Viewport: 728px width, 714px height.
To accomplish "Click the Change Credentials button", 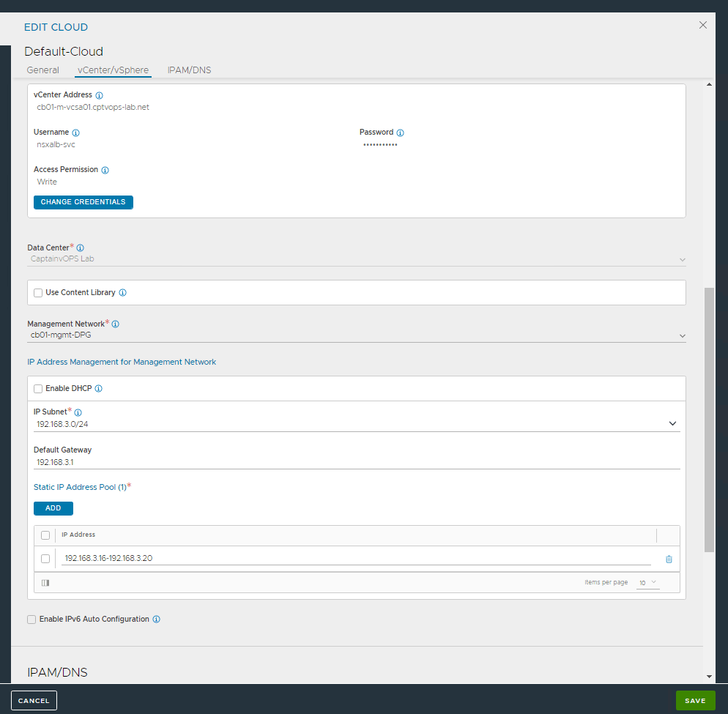I will (83, 202).
